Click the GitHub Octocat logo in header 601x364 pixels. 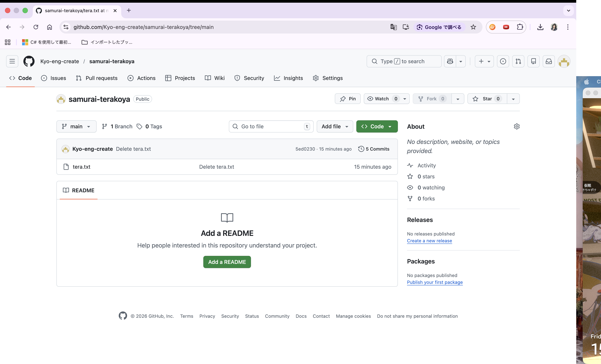point(29,61)
